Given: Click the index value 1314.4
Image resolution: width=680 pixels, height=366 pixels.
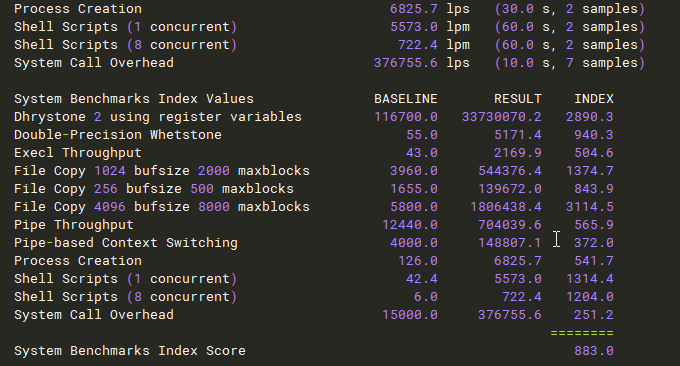Looking at the screenshot, I should [x=589, y=279].
